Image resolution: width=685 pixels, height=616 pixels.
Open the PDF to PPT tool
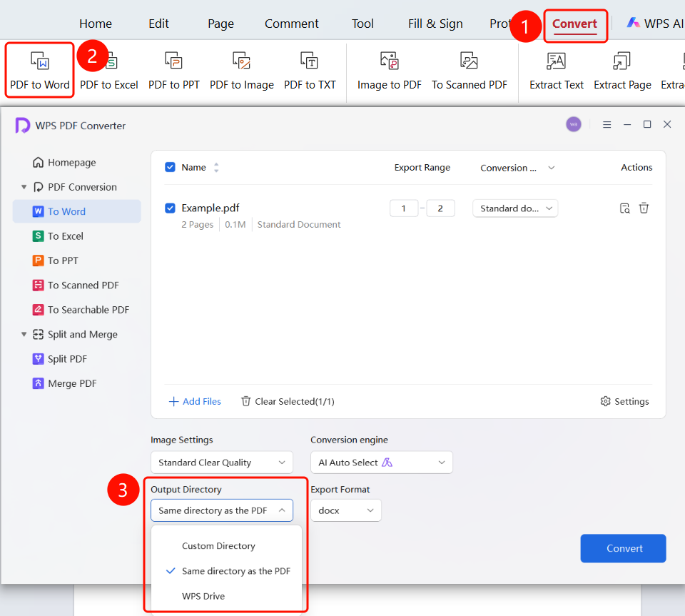(174, 70)
